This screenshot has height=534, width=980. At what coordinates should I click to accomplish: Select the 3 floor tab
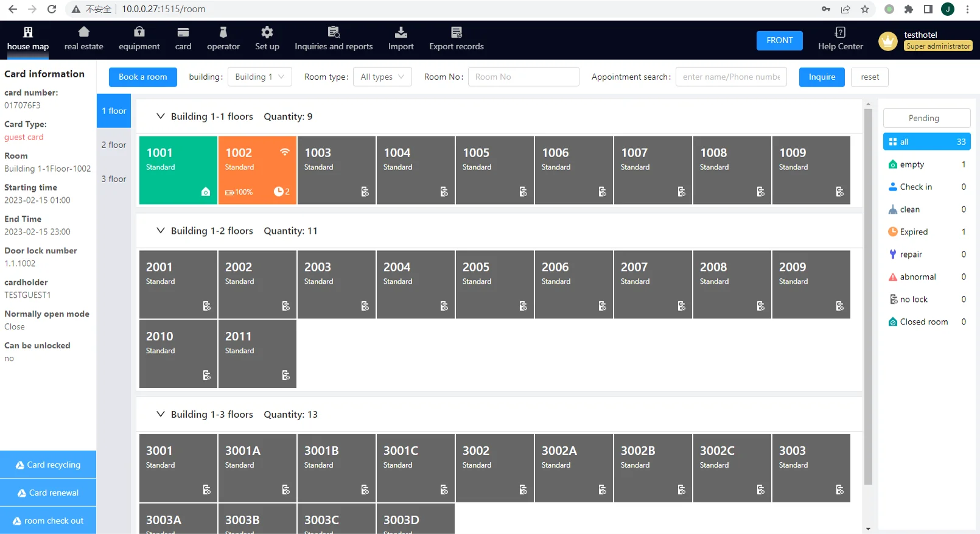pos(114,179)
